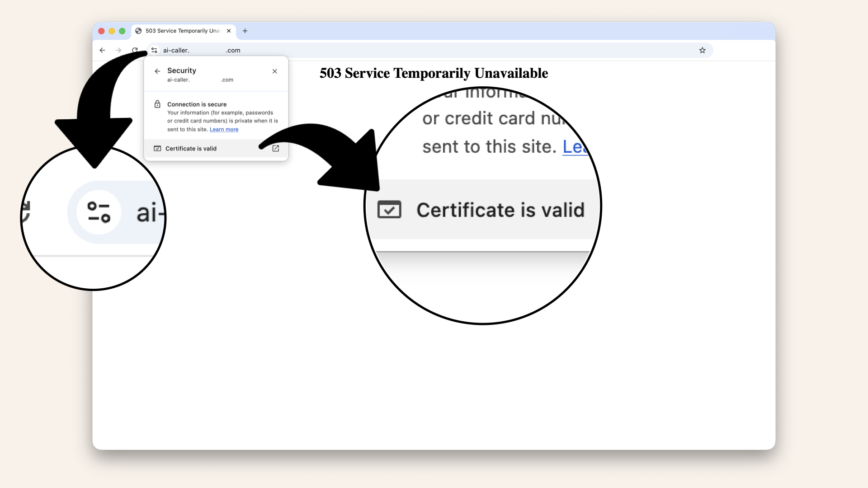Click the yellow minimize traffic light button
The width and height of the screenshot is (868, 488).
tap(112, 31)
